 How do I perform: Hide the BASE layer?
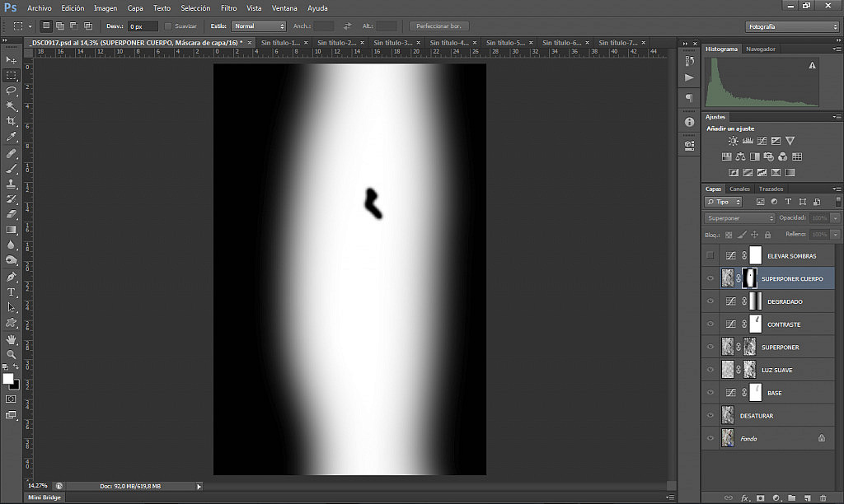pos(710,393)
